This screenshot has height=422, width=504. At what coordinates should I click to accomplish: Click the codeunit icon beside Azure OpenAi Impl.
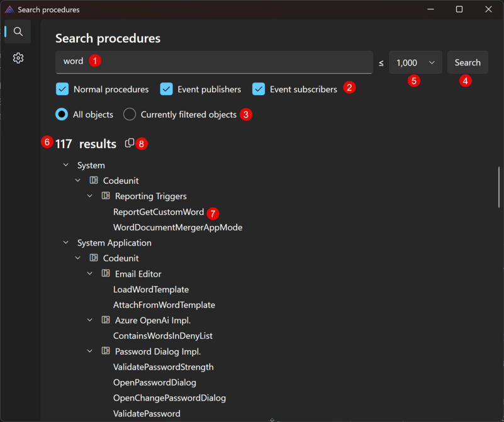106,320
